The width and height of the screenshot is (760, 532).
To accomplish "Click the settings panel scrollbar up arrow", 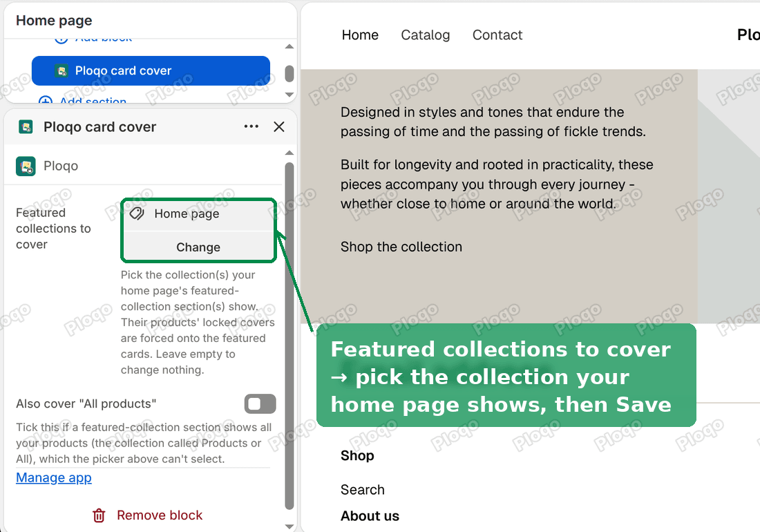I will 289,153.
